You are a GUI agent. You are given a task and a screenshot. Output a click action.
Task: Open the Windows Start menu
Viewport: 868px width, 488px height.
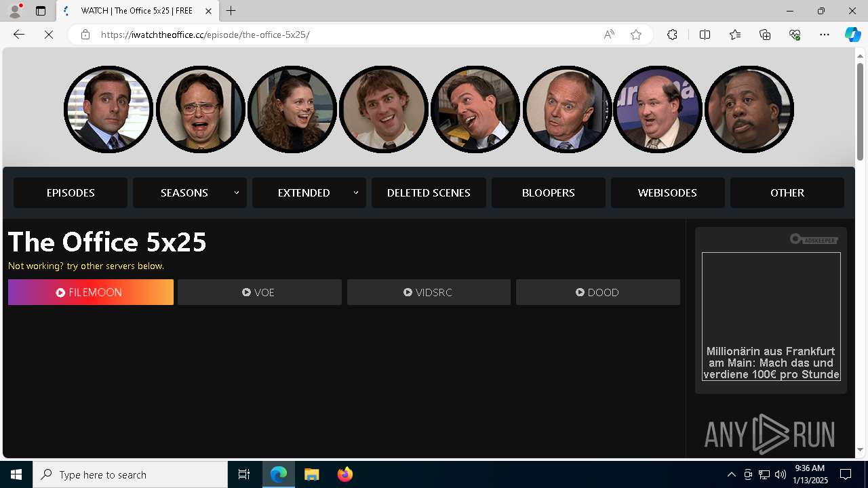16,474
